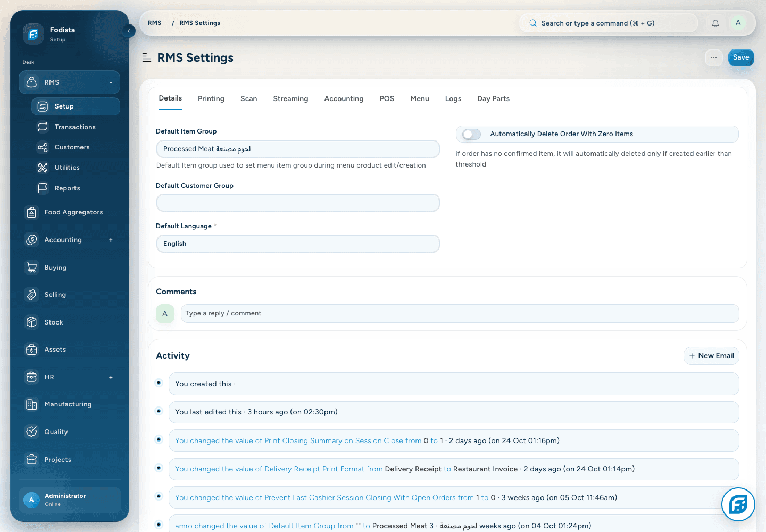
Task: Collapse sidebar with the chevron arrow
Action: click(x=129, y=31)
